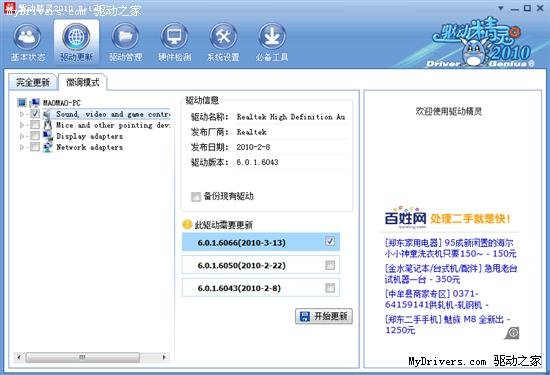Open the 郑东二手手机 魅族 M8 link
Viewport: 550px width, 375px height.
click(447, 324)
